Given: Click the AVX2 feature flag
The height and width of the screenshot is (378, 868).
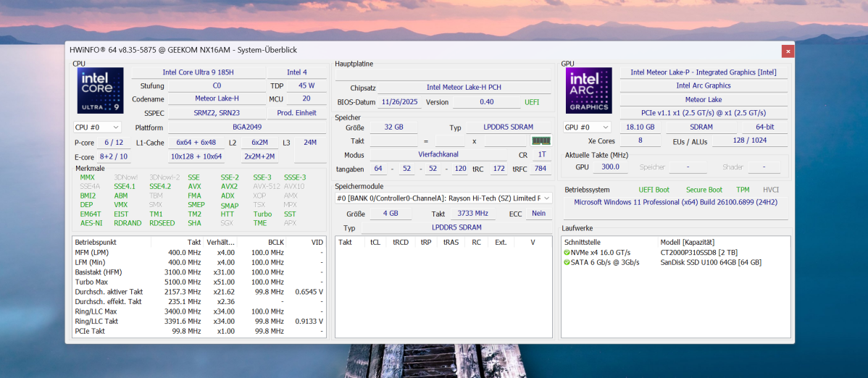Looking at the screenshot, I should (229, 187).
